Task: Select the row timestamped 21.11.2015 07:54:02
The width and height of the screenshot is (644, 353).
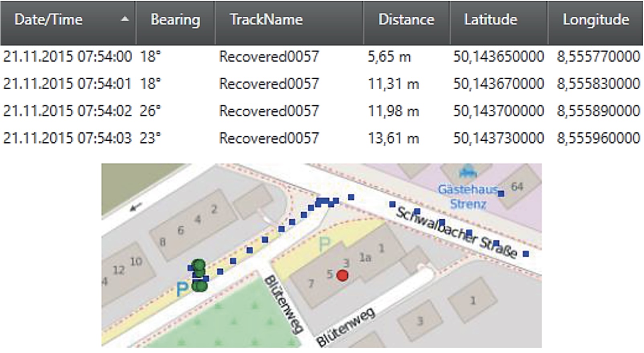Action: [x=322, y=111]
